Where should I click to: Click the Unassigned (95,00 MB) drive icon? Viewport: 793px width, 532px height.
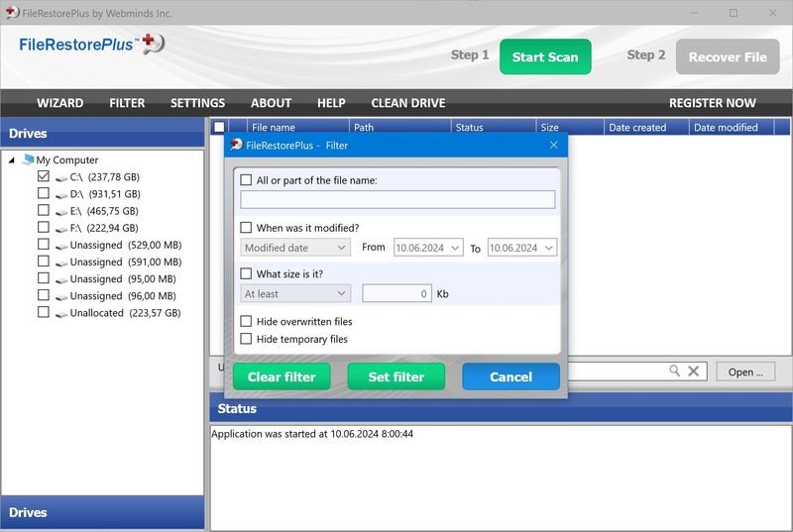click(61, 280)
